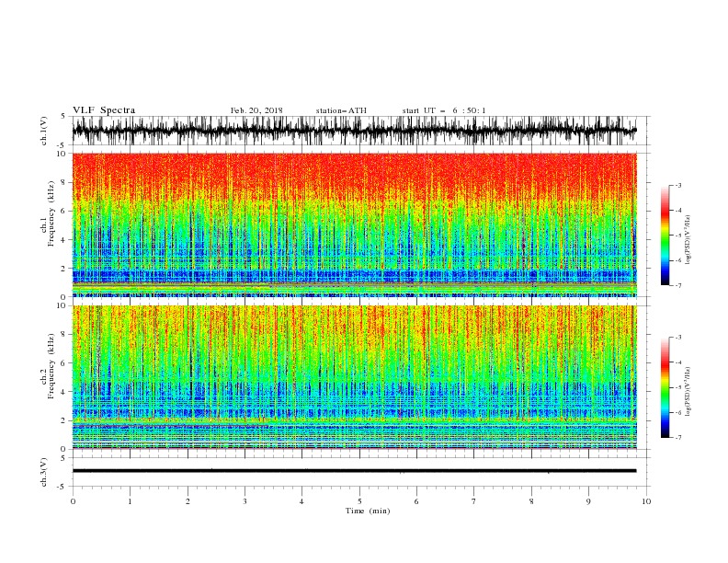The width and height of the screenshot is (728, 563).
Task: Click the "5" tick on the ch.1(V) voltage axis
Action: point(63,117)
